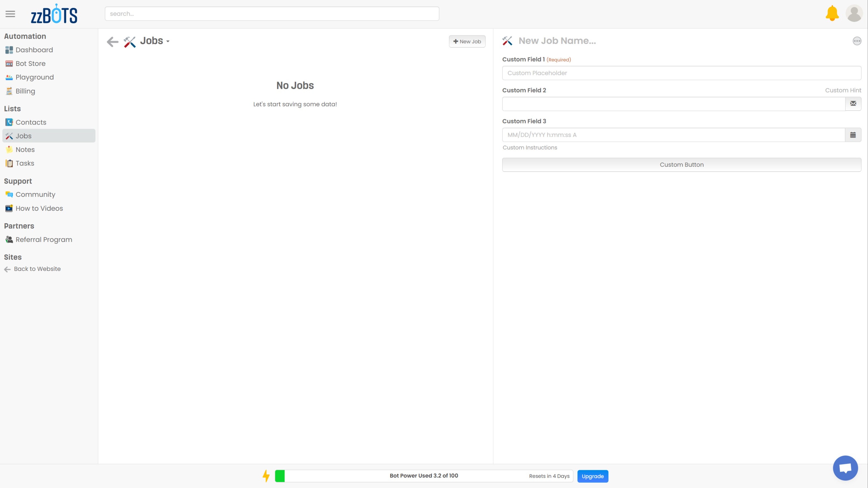
Task: Open the user profile avatar
Action: (x=854, y=13)
